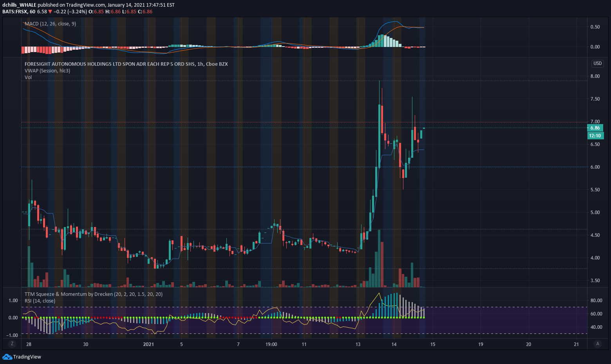Click the RSI 60.00 scale label
Image resolution: width=611 pixels, height=364 pixels.
click(x=596, y=314)
